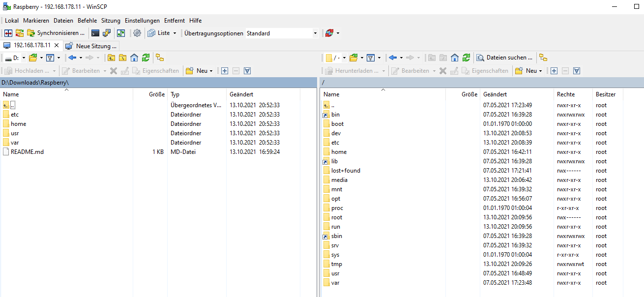Click the select files plus icon in remote panel
This screenshot has width=644, height=297.
(554, 71)
